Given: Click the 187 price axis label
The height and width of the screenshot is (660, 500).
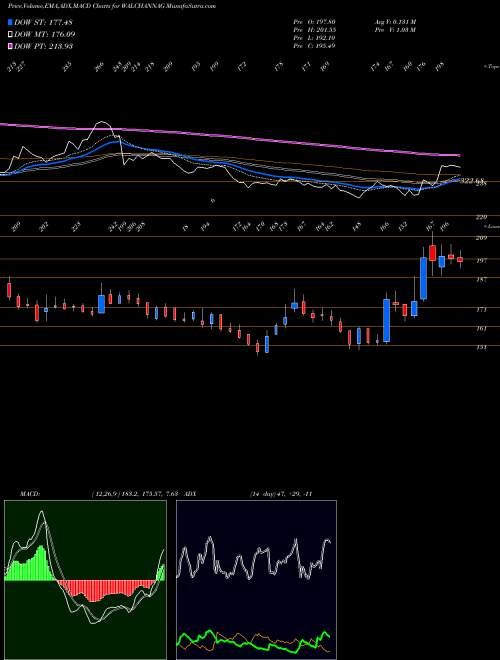Looking at the screenshot, I should pyautogui.click(x=481, y=279).
